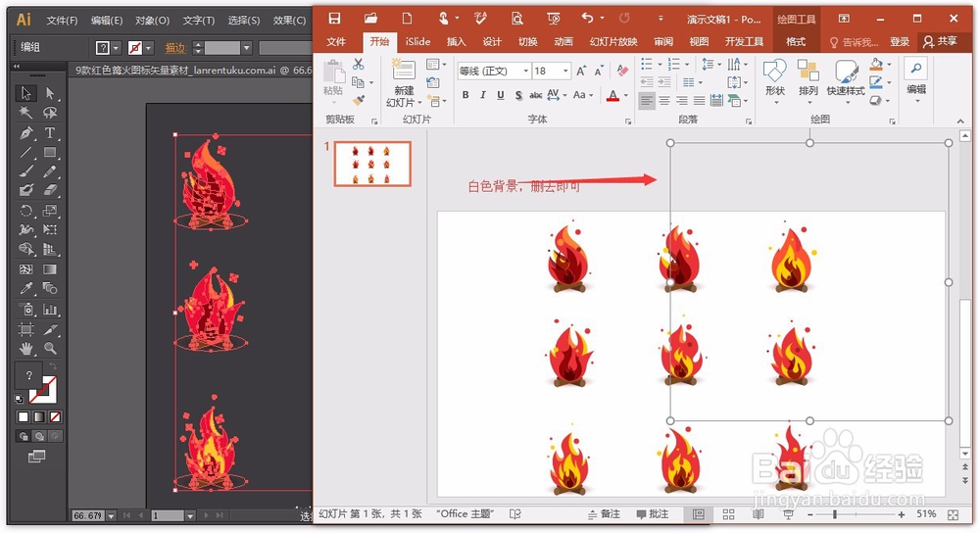Toggle Align Right paragraph alignment
This screenshot has height=533, width=980.
(x=682, y=100)
